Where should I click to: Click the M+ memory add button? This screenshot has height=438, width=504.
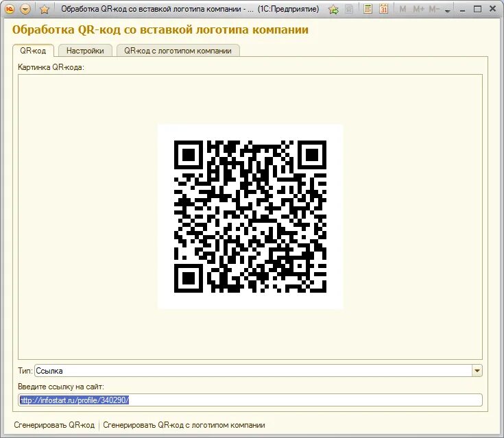(418, 10)
